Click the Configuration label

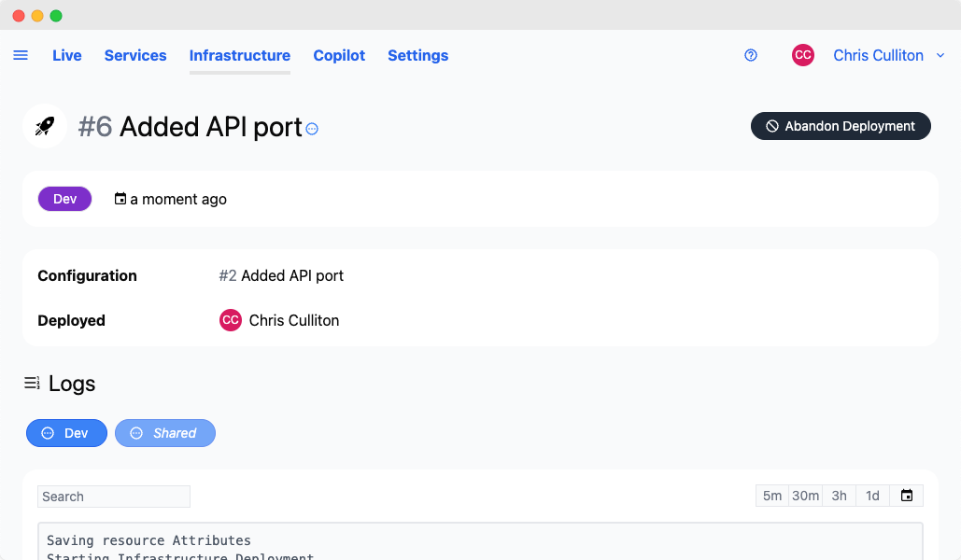pos(87,275)
